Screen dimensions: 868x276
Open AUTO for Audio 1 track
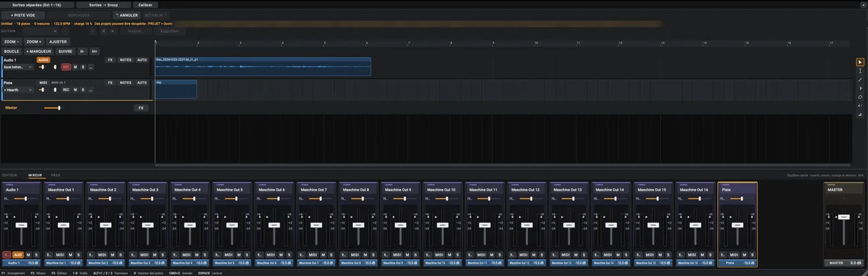[142, 59]
